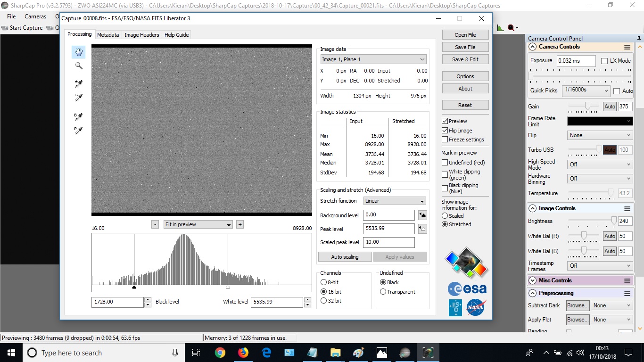644x362 pixels.
Task: Enable White clipping (green) checkbox
Action: pyautogui.click(x=445, y=174)
